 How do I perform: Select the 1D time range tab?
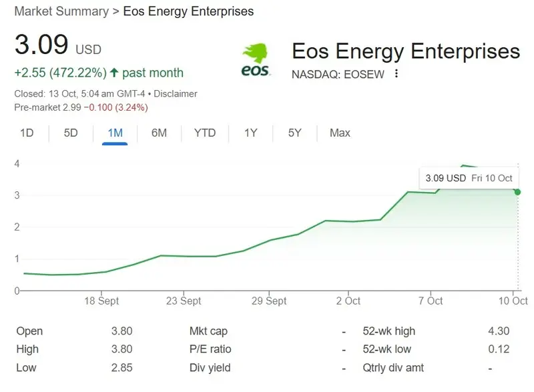(27, 133)
